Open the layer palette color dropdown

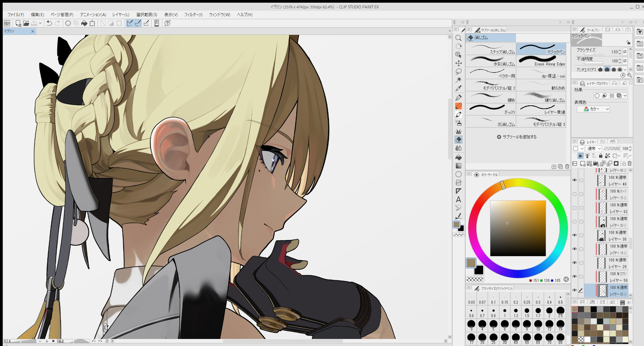578,148
